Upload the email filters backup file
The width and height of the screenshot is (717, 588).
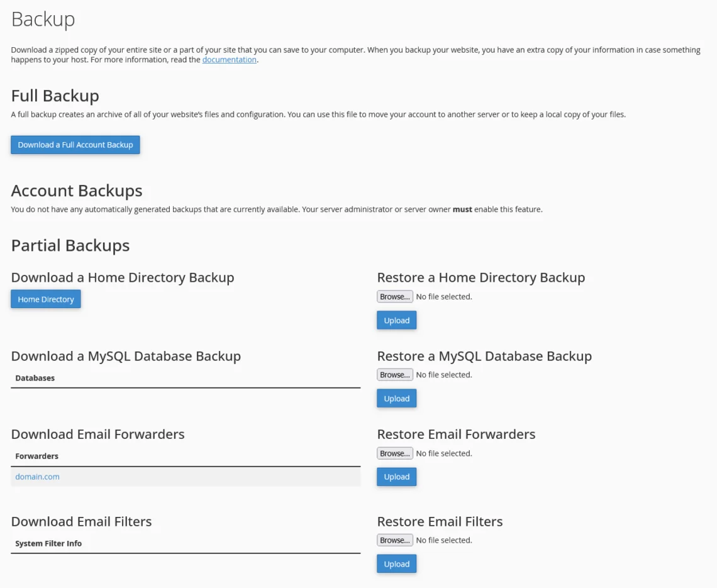coord(396,563)
